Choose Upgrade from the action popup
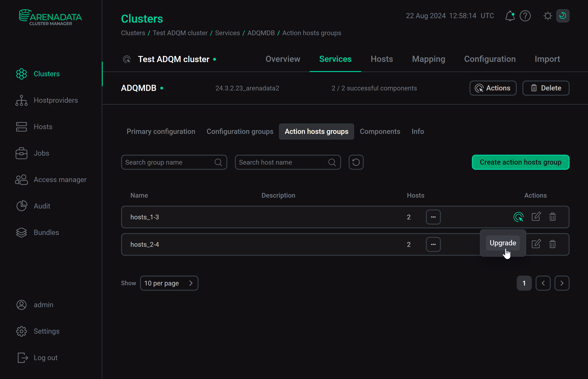Viewport: 588px width, 379px height. (x=503, y=243)
